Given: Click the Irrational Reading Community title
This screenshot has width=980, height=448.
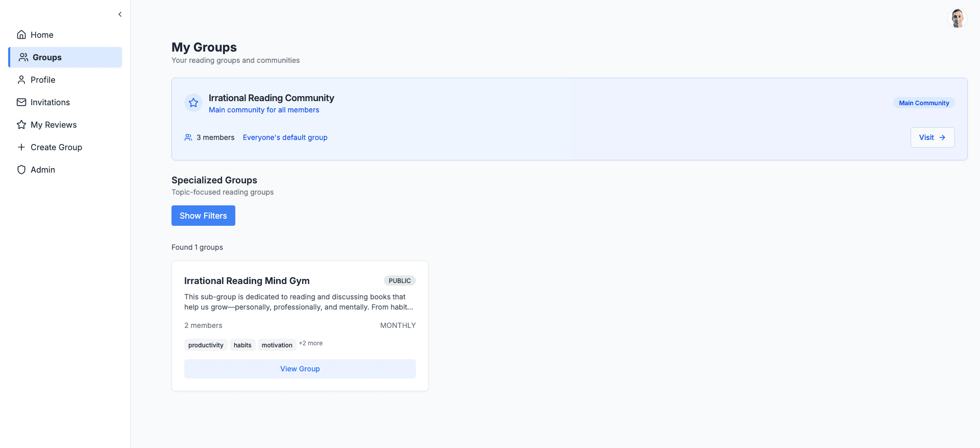Looking at the screenshot, I should 272,98.
